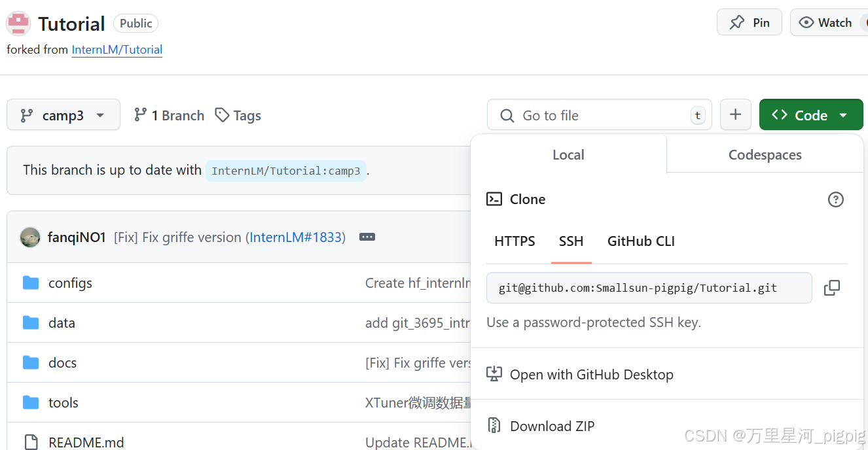
Task: Open the clone help question mark icon
Action: point(836,199)
